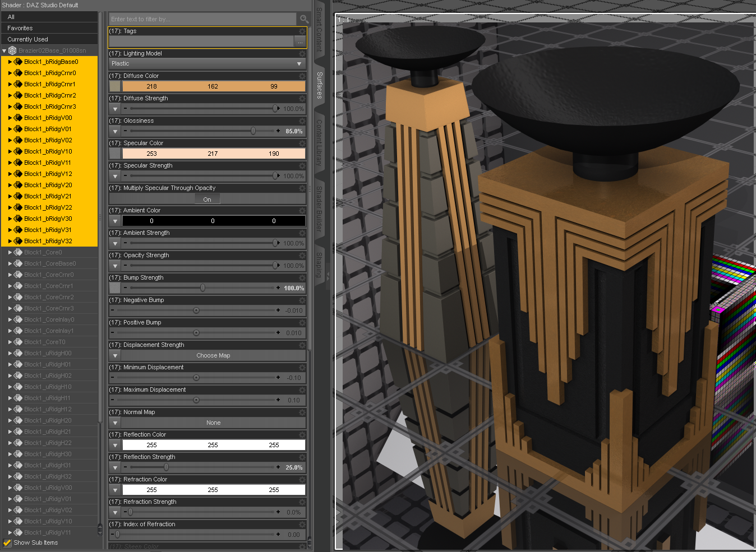
Task: Click the surface icon for Block1_bRidgCrnr2
Action: pos(18,95)
